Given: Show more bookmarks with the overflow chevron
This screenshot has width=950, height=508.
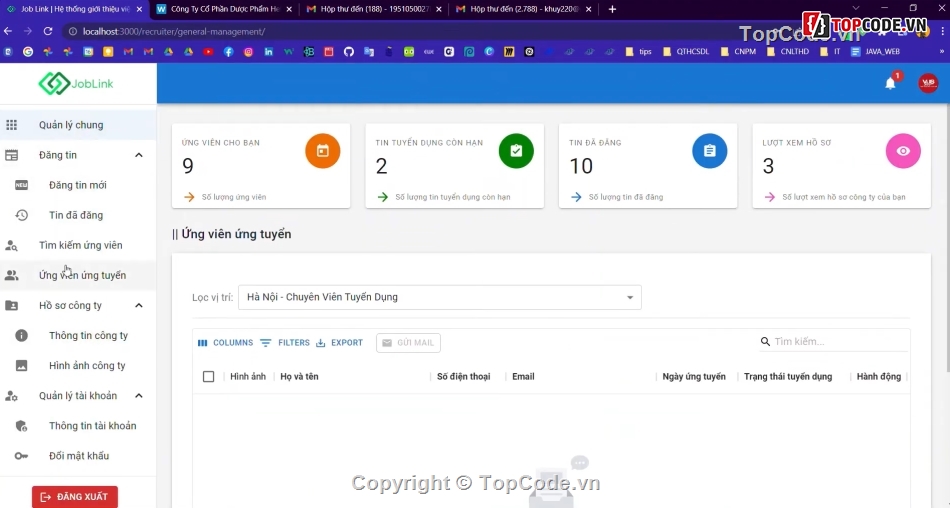Looking at the screenshot, I should click(942, 52).
